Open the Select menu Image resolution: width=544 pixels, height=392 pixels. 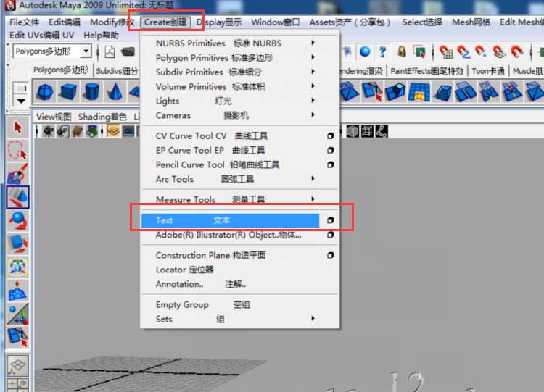coord(422,22)
